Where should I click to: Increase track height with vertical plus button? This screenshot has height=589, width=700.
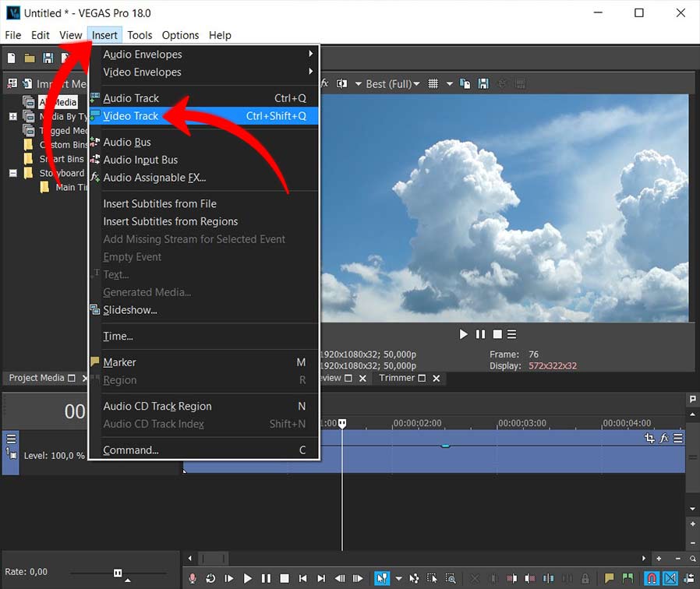(x=692, y=524)
